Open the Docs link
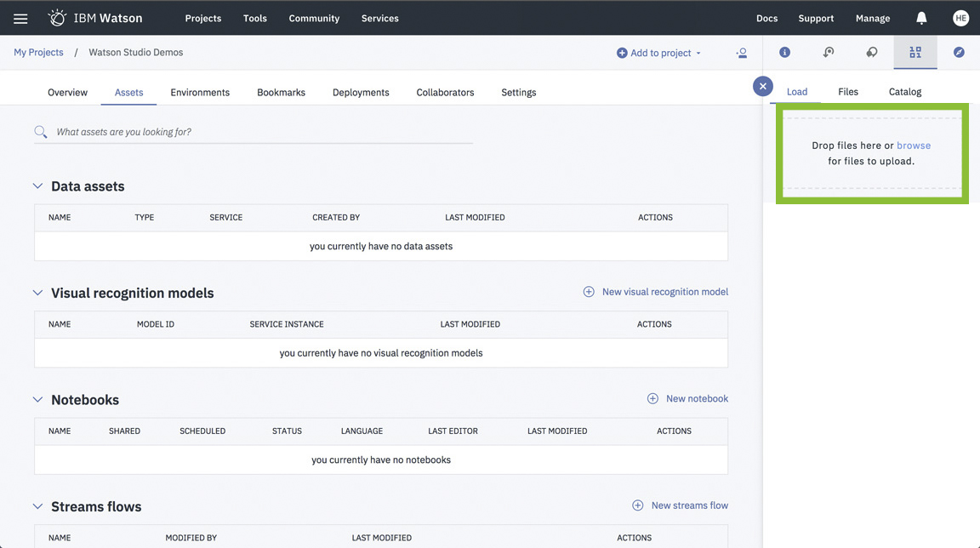The height and width of the screenshot is (548, 980). pos(766,18)
